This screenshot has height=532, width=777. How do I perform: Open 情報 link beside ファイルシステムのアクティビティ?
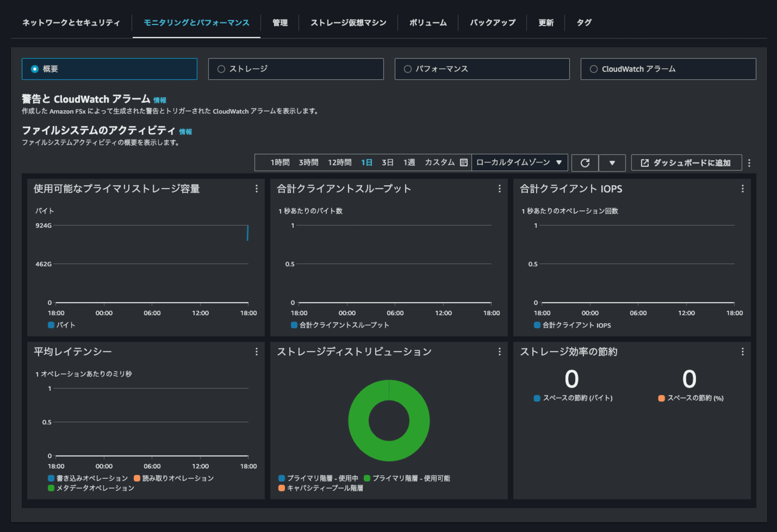185,132
